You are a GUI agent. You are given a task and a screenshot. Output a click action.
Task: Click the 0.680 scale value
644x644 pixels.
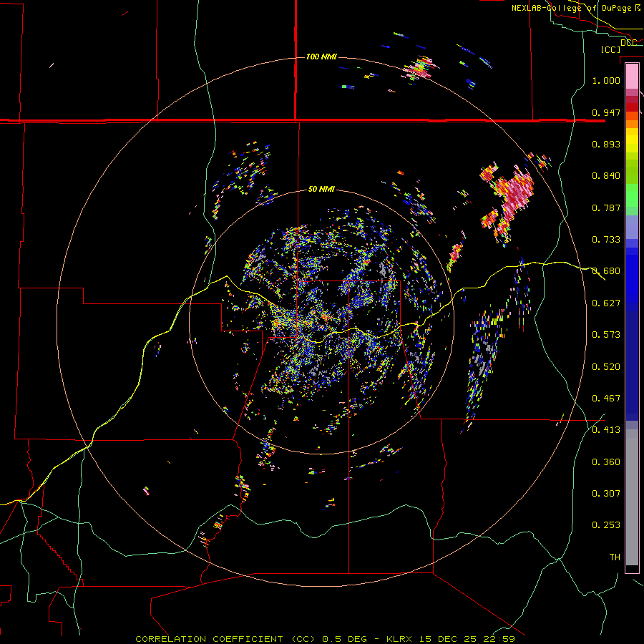(606, 271)
